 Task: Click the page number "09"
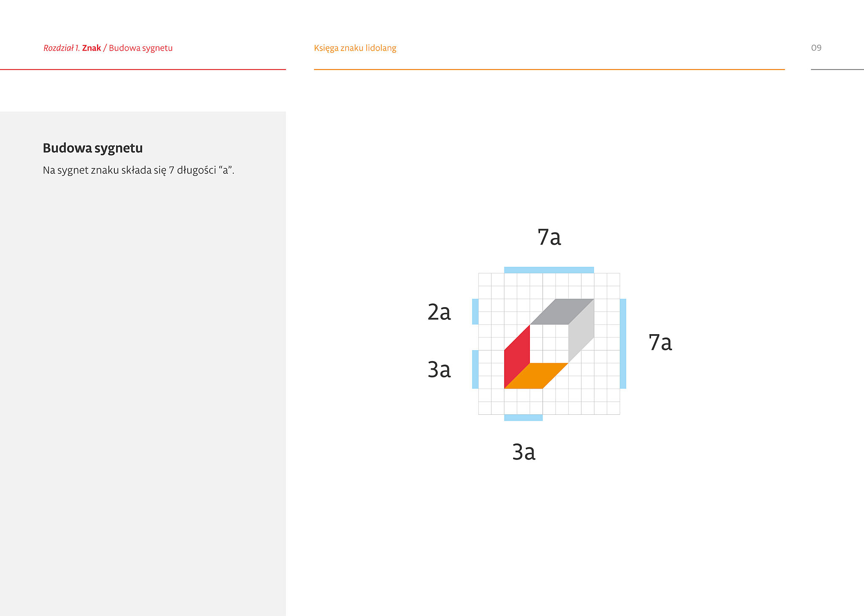816,48
